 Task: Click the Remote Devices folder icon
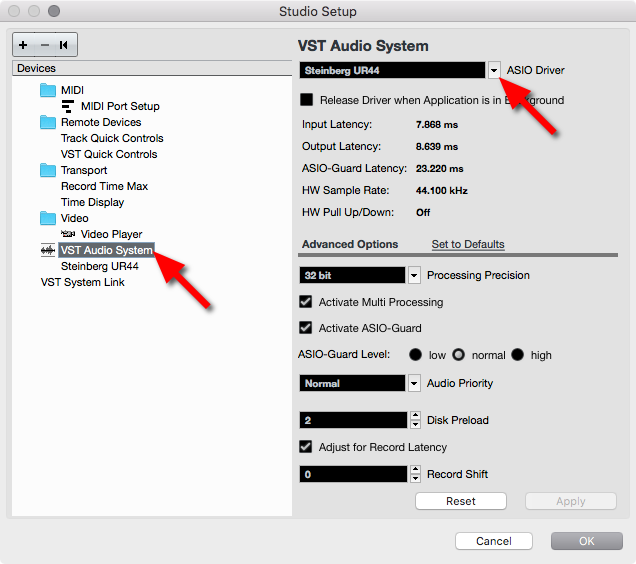click(x=48, y=122)
